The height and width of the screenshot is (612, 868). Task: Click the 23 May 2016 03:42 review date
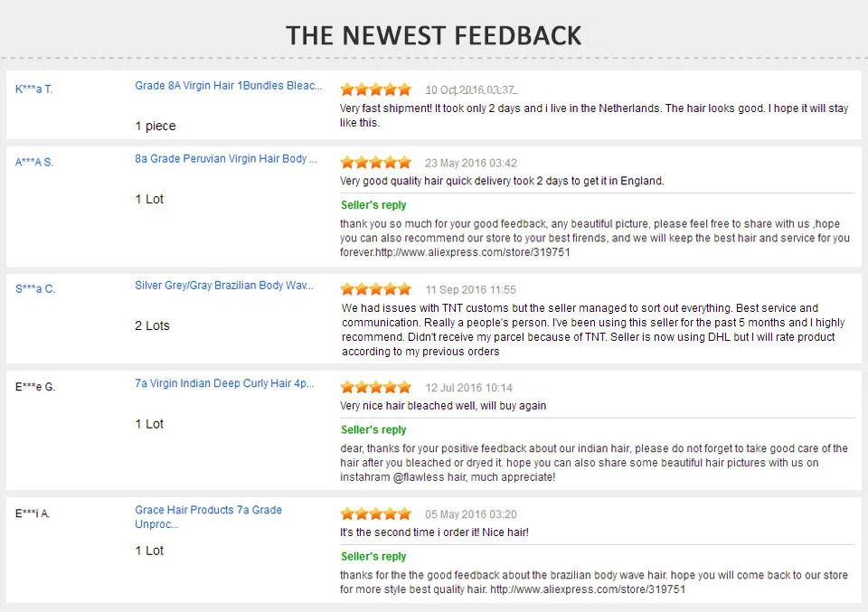tap(470, 163)
